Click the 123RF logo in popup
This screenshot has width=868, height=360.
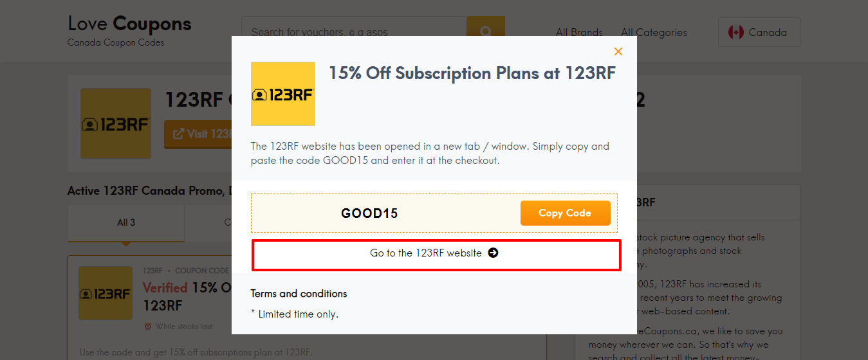[283, 94]
